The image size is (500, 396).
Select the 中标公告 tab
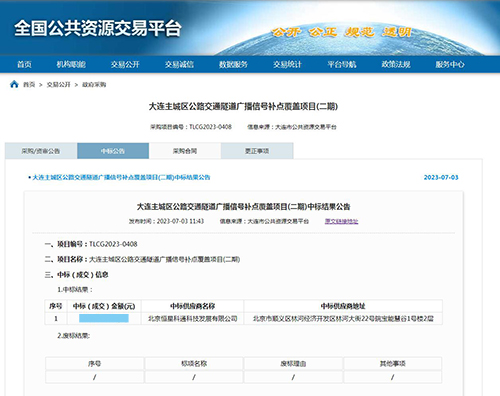(x=113, y=151)
